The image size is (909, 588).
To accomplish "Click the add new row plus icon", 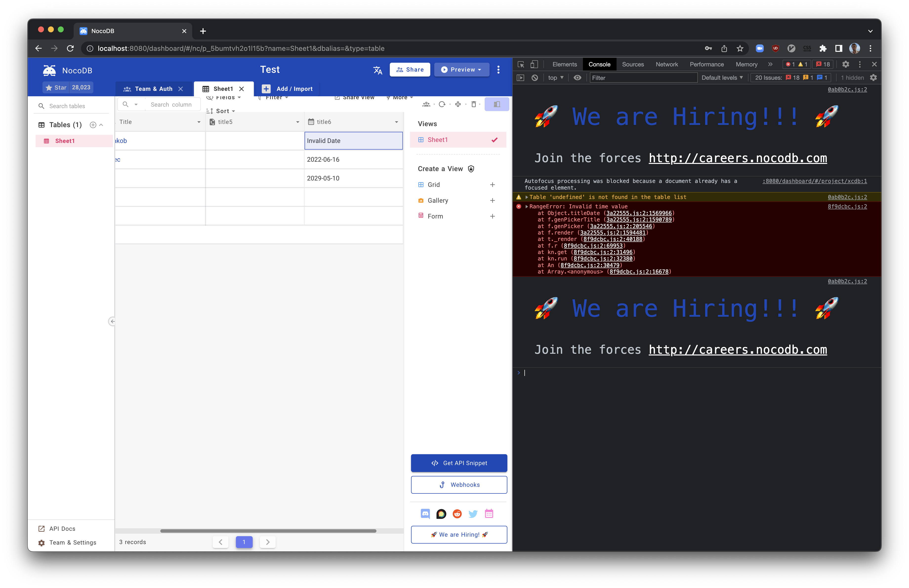I will point(458,104).
